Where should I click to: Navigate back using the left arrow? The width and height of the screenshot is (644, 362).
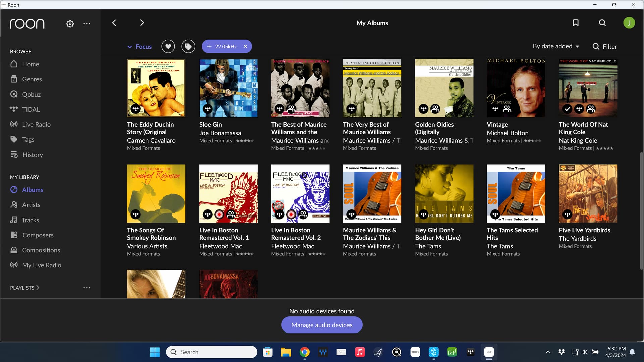pos(114,23)
